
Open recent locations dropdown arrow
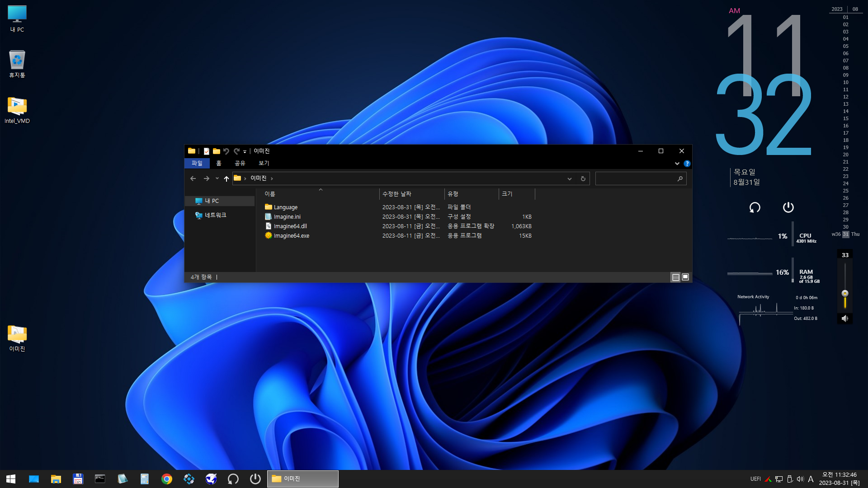(x=217, y=178)
